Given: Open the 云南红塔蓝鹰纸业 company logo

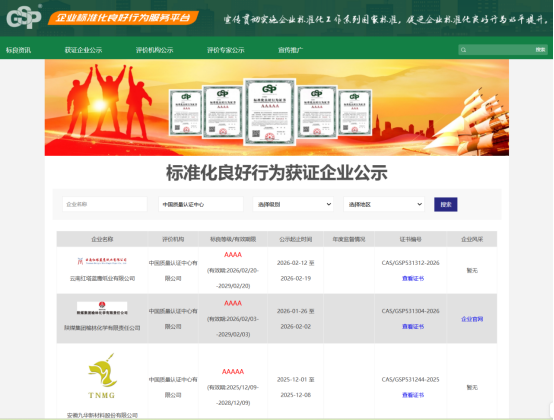Looking at the screenshot, I should click(x=102, y=261).
